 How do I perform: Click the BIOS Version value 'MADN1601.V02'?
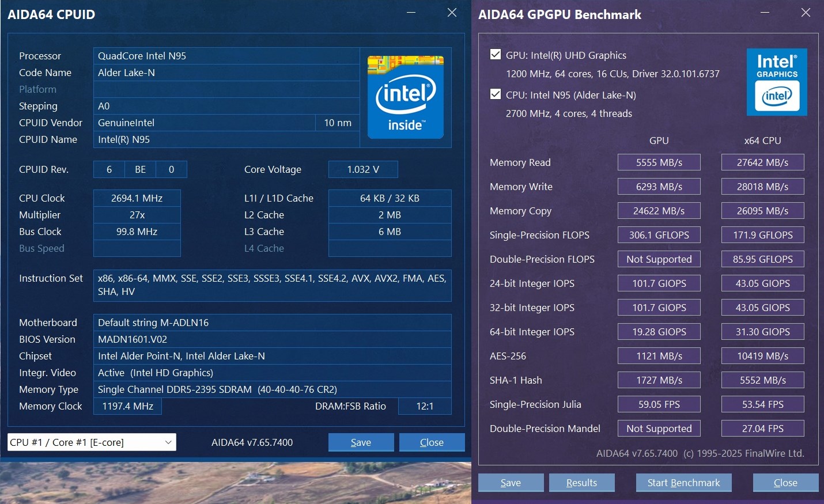pos(273,339)
